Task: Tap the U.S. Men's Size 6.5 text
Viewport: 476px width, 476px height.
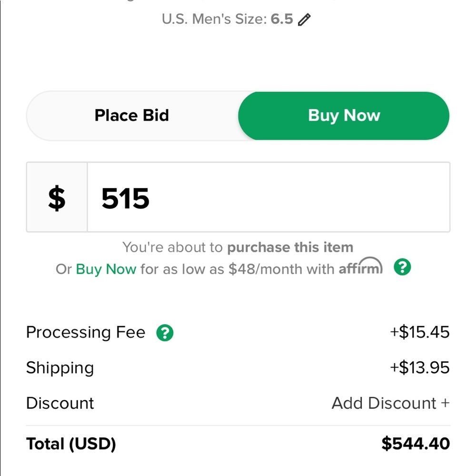Action: [x=227, y=20]
